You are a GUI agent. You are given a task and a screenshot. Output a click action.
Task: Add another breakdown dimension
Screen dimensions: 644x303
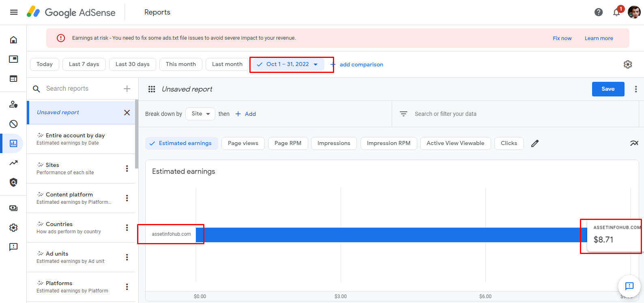pos(246,114)
